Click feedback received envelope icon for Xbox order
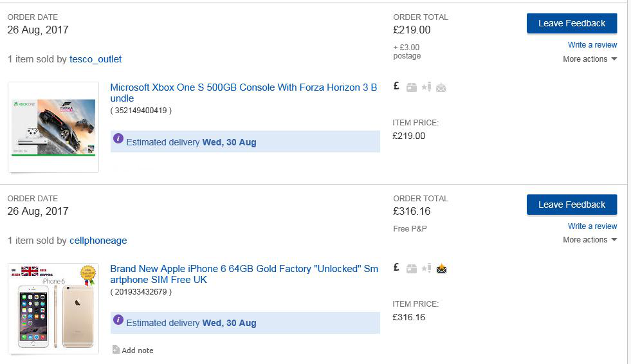This screenshot has height=364, width=631. pos(441,87)
